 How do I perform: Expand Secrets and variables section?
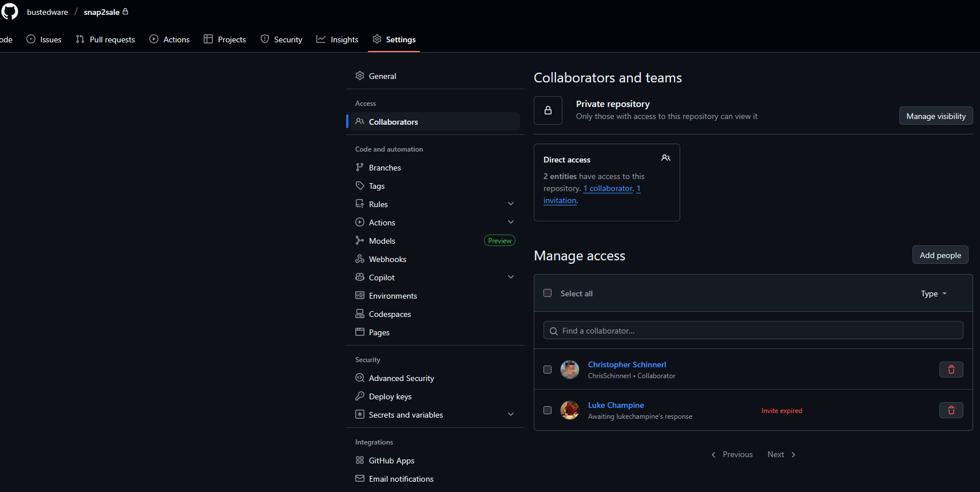tap(511, 415)
